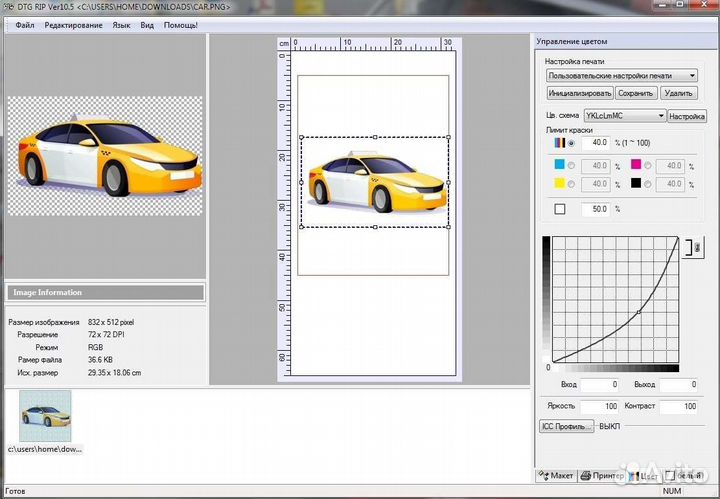
Task: Select the cyan ink limit radio button
Action: pyautogui.click(x=572, y=166)
